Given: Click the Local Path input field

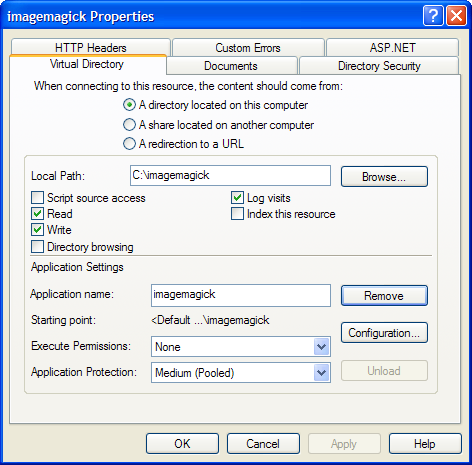Looking at the screenshot, I should point(230,175).
